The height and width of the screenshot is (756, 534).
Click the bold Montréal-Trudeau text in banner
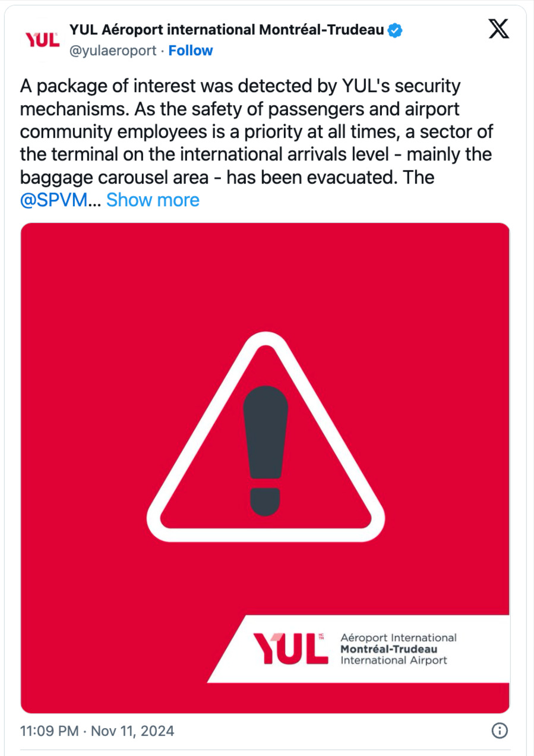(388, 649)
